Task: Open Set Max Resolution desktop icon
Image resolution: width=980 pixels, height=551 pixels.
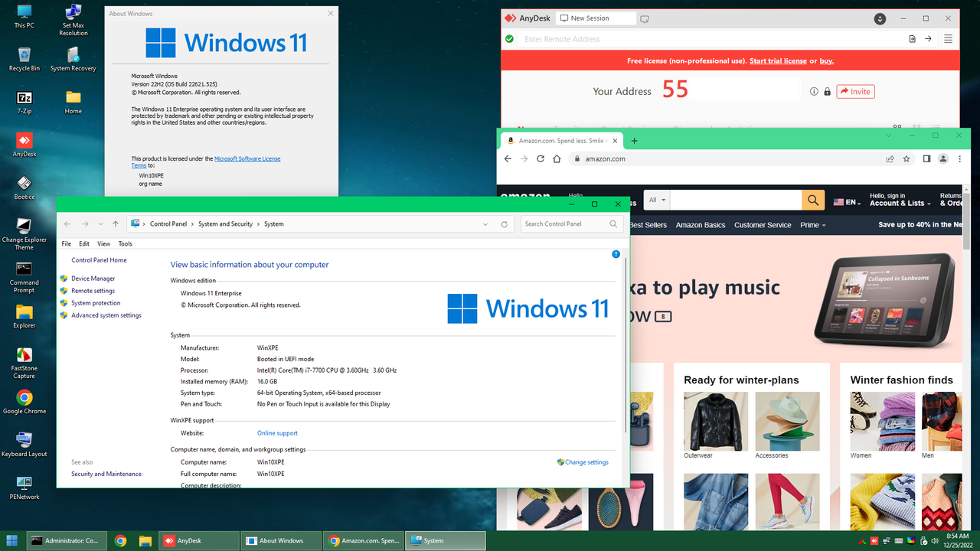Action: point(73,21)
